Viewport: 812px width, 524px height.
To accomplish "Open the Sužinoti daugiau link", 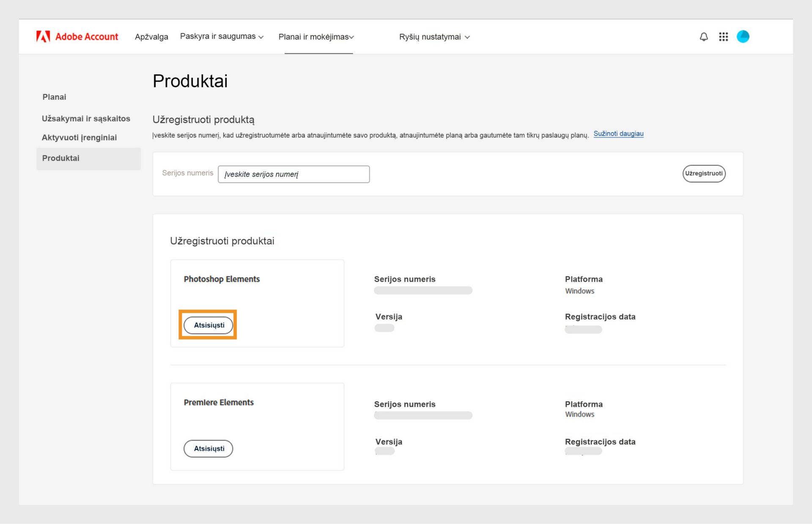I will click(x=618, y=134).
